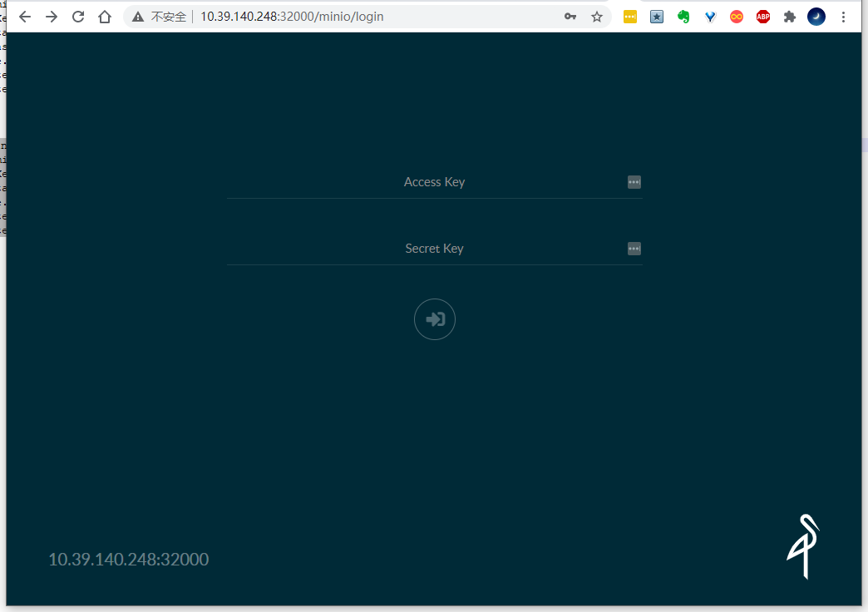868x612 pixels.
Task: Click the extensions puzzle piece icon
Action: pos(789,16)
